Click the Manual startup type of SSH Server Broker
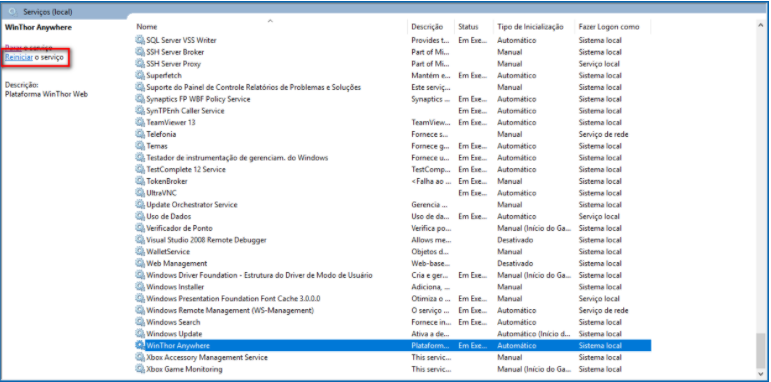The height and width of the screenshot is (382, 771). pos(509,52)
